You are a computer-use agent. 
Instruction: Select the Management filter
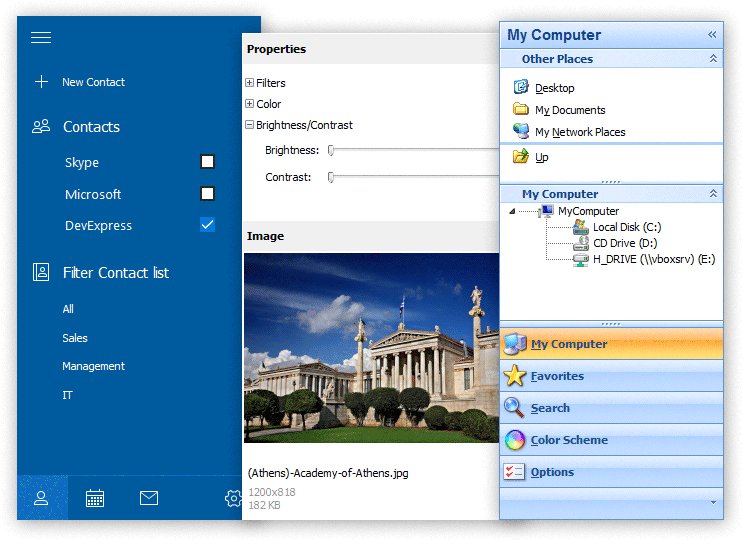(93, 366)
